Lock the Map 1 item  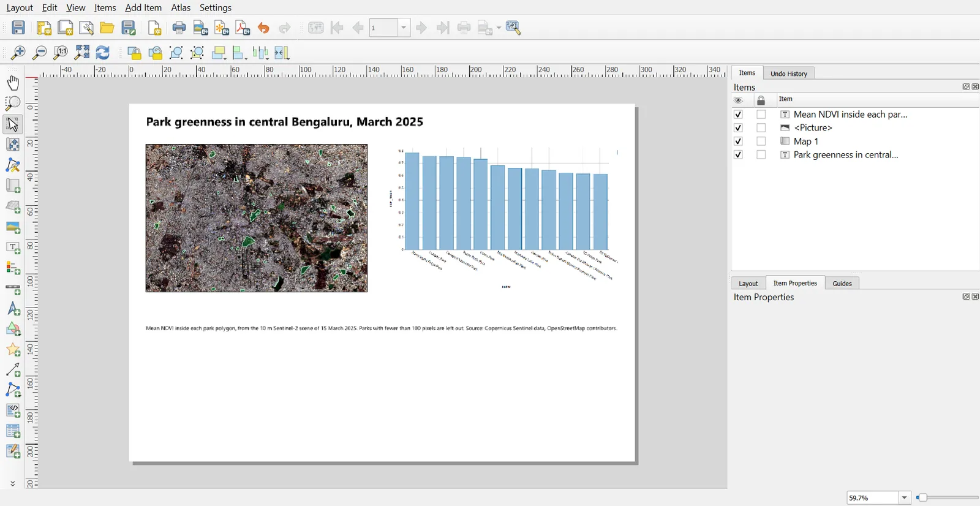point(761,142)
